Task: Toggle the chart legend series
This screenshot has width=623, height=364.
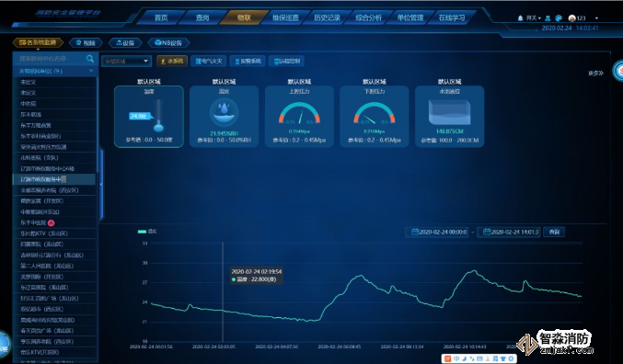Action: point(147,231)
